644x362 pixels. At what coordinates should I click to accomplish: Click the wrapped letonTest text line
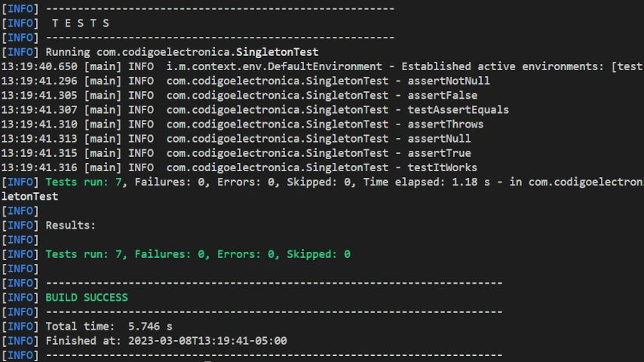click(x=29, y=196)
